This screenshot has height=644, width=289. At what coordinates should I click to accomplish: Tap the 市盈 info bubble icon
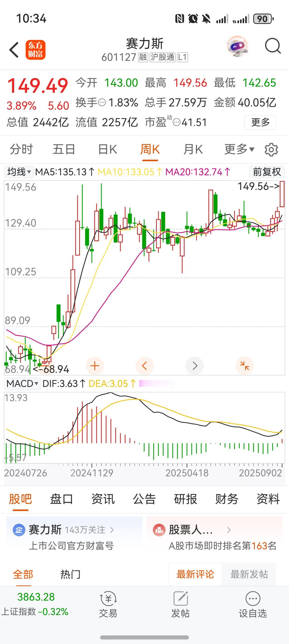click(177, 123)
